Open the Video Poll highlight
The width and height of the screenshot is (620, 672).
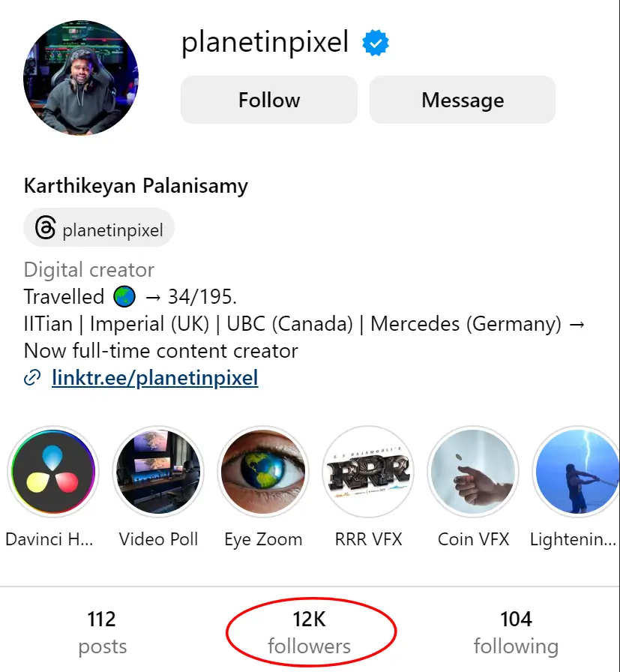point(157,472)
